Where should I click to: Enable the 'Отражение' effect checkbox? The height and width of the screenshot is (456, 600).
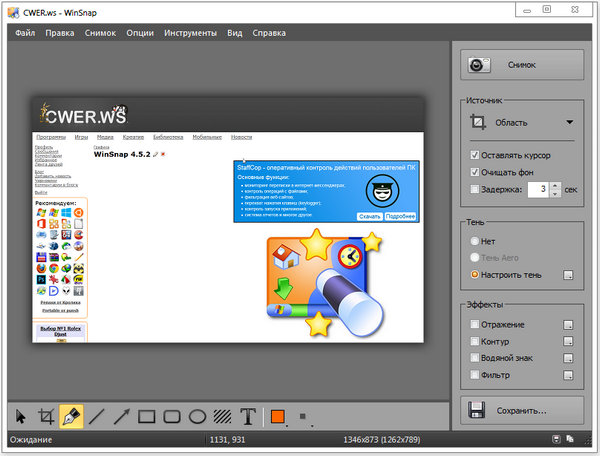click(476, 324)
